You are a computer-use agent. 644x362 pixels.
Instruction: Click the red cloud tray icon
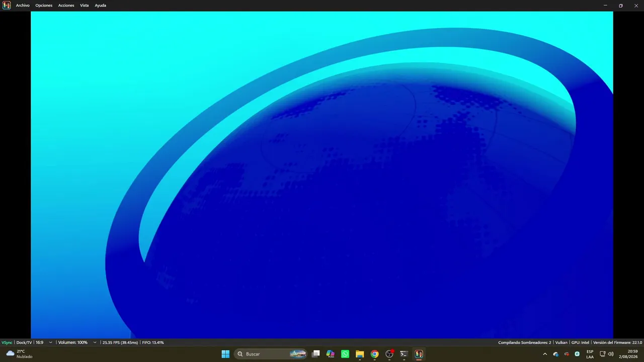567,354
